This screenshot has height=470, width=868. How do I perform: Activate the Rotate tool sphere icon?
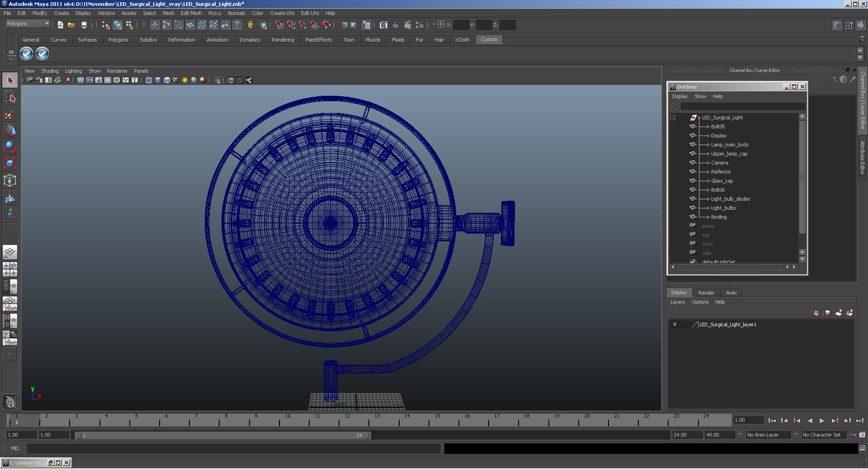(10, 147)
